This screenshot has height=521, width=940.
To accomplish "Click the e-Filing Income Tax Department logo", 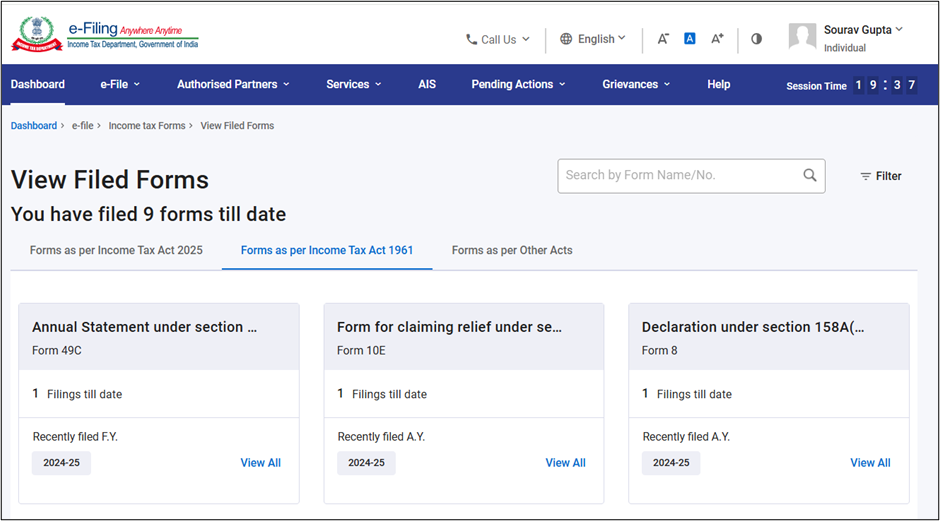I will point(105,33).
